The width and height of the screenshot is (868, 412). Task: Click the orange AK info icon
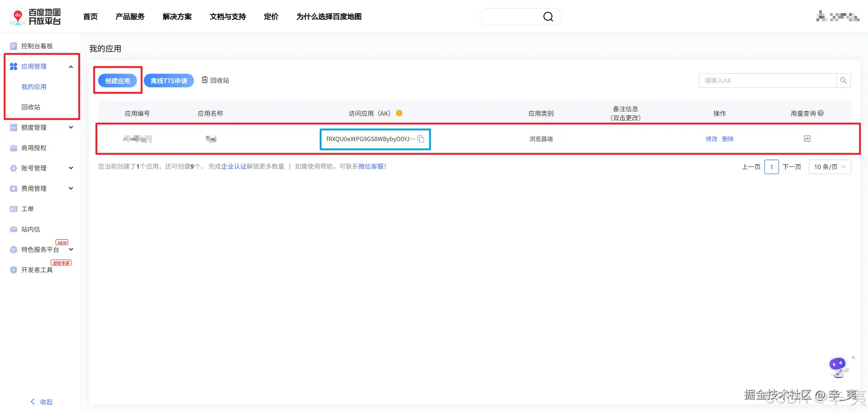click(x=399, y=113)
